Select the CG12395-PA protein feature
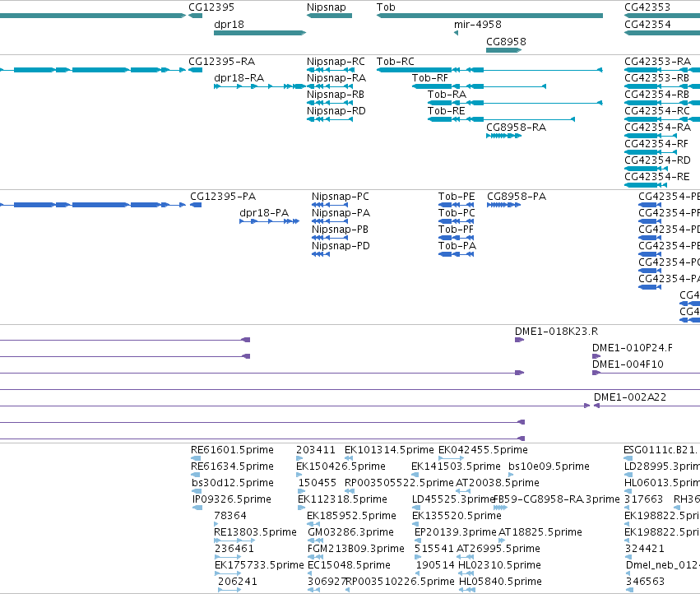The image size is (700, 594). pyautogui.click(x=196, y=205)
